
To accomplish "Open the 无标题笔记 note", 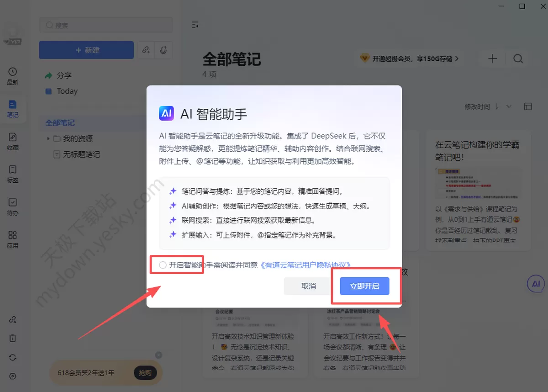I will click(x=77, y=154).
